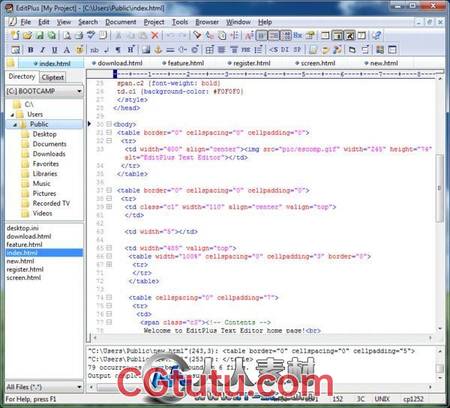Screen dimensions: 450x408
Task: Click the Replace icon beside Find
Action: click(x=209, y=35)
